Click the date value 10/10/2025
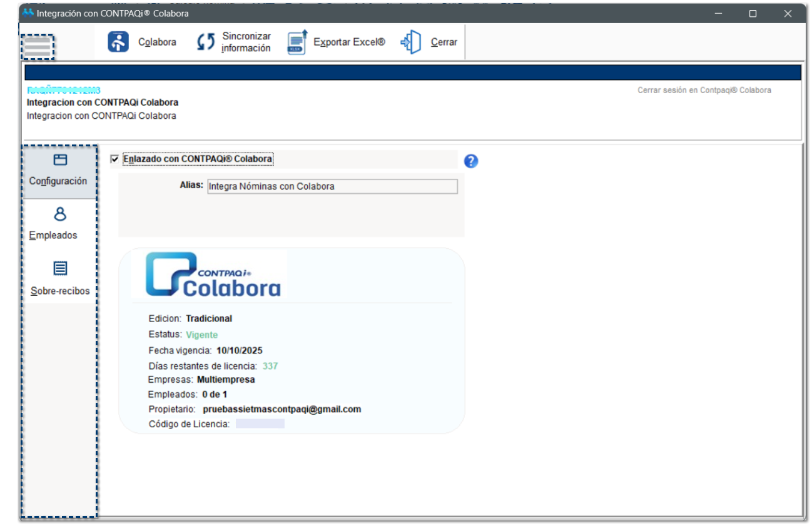This screenshot has height=526, width=812. pos(240,350)
